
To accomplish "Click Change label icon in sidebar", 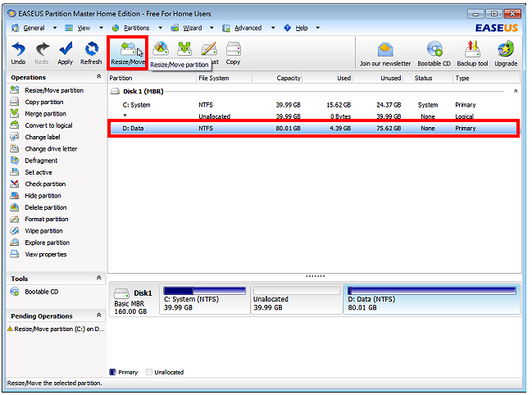I will (x=15, y=137).
